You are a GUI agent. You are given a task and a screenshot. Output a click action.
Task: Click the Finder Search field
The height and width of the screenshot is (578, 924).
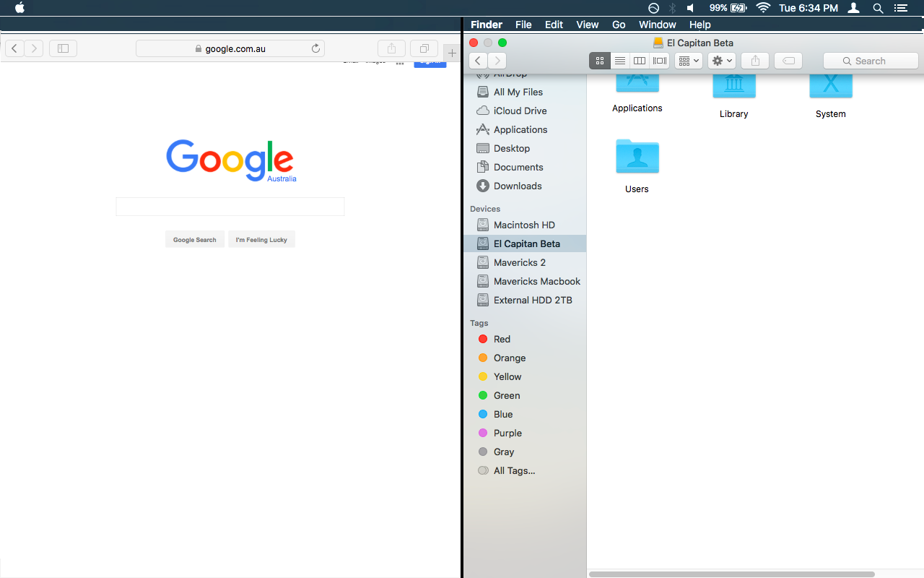(871, 61)
